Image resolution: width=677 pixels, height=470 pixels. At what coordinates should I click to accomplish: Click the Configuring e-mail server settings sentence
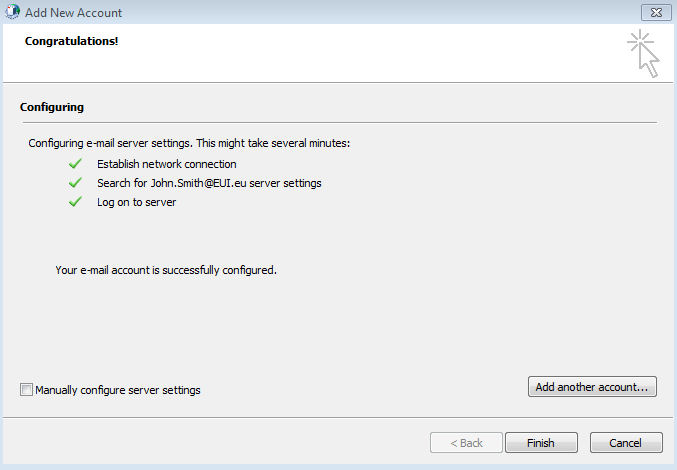click(189, 144)
